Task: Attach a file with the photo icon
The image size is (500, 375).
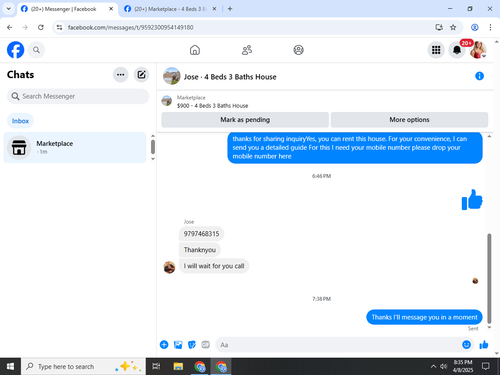Action: 178,345
